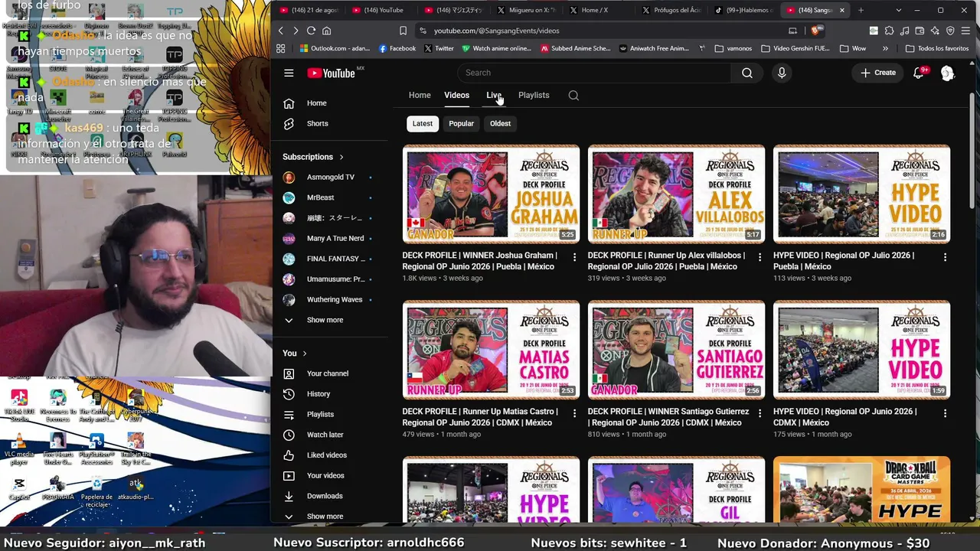Switch to the channel Home tab

pos(420,96)
